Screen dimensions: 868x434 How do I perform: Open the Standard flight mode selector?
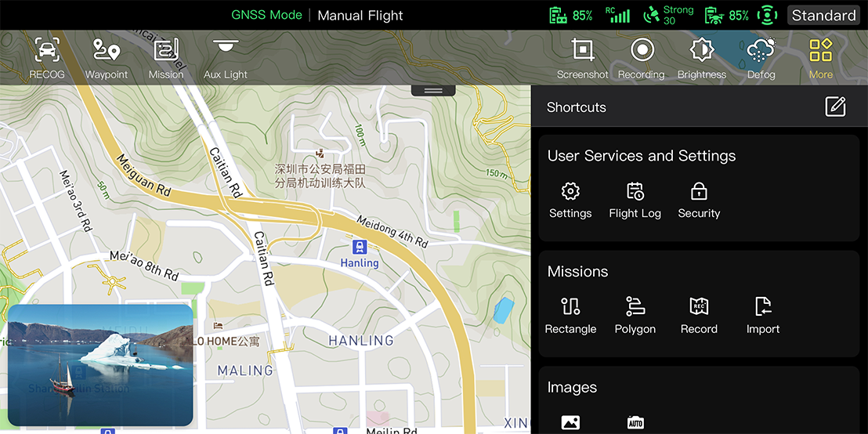point(823,15)
